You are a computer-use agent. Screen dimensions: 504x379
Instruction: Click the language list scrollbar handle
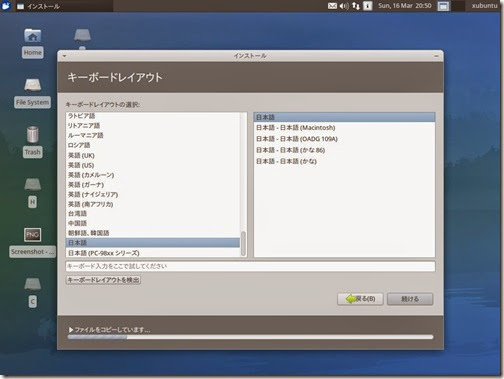click(x=243, y=243)
